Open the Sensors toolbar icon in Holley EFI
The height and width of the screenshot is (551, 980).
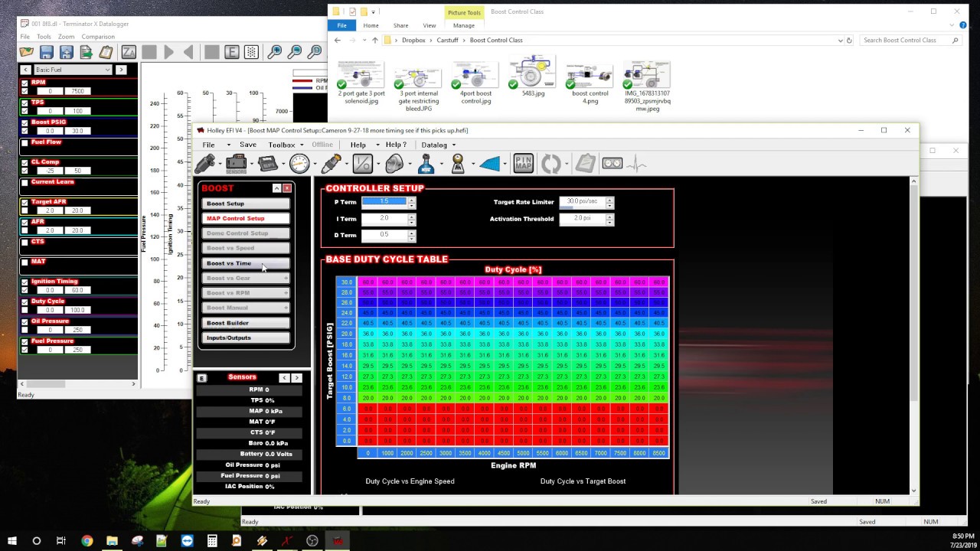[x=237, y=163]
